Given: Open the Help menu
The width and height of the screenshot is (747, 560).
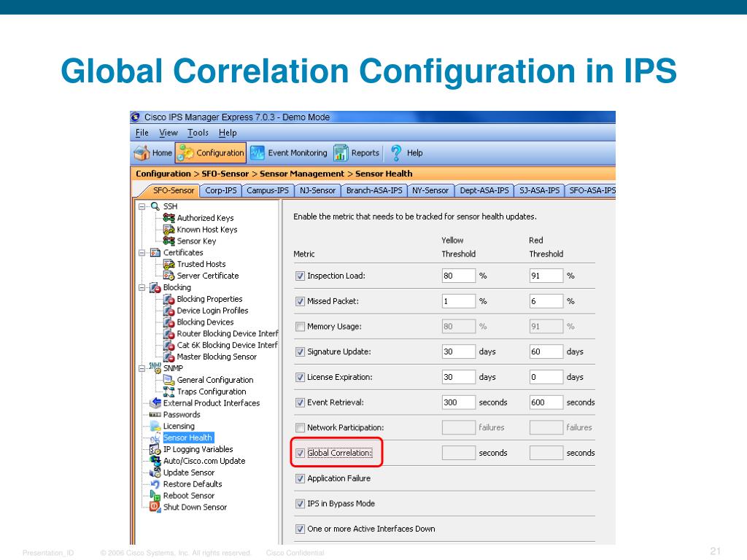Looking at the screenshot, I should point(228,133).
